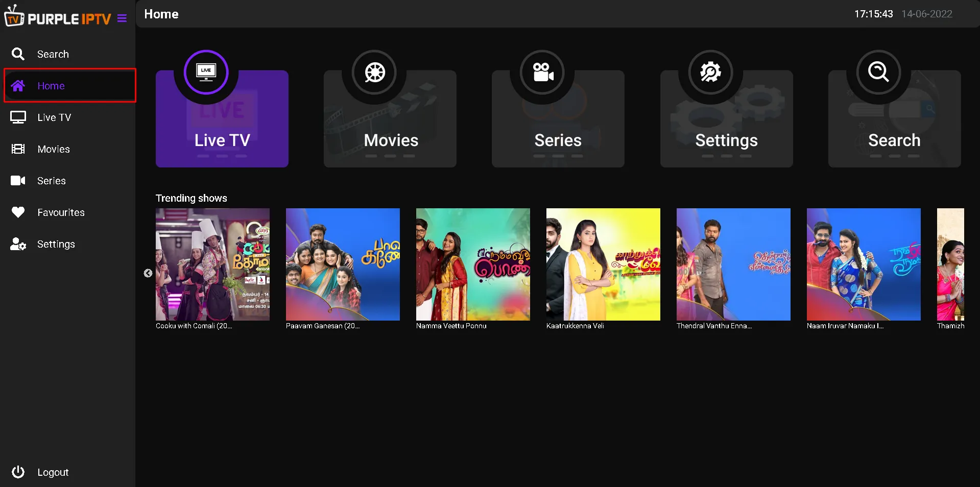This screenshot has width=980, height=487.
Task: Toggle the sidebar hamburger menu icon
Action: 122,19
